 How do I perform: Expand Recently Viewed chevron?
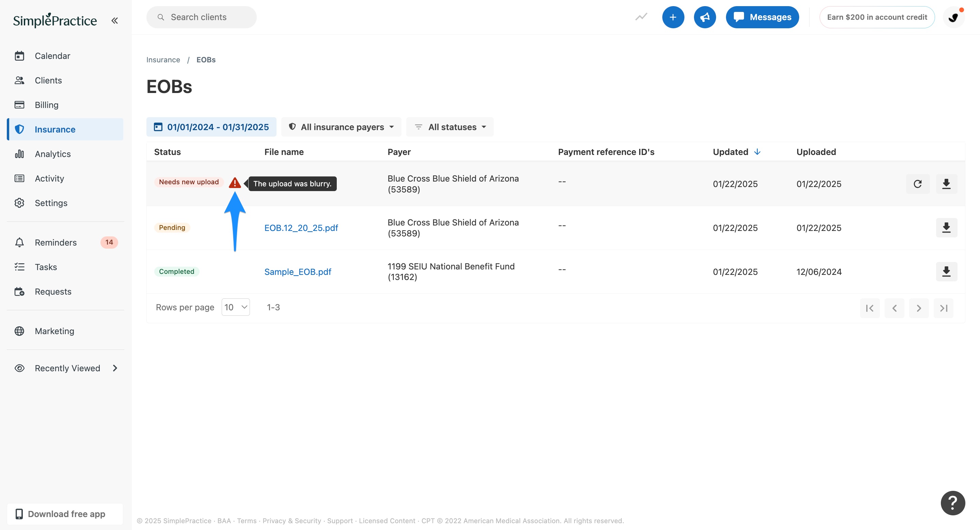coord(115,368)
